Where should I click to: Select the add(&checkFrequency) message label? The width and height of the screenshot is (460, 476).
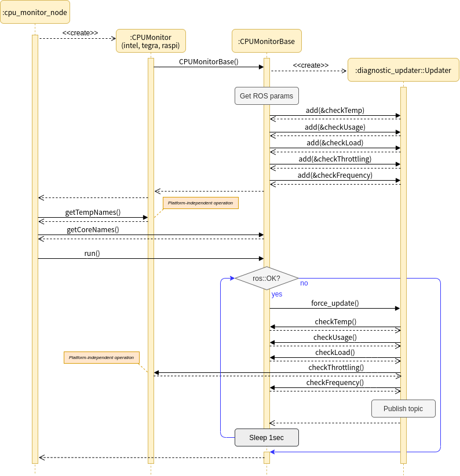click(335, 175)
